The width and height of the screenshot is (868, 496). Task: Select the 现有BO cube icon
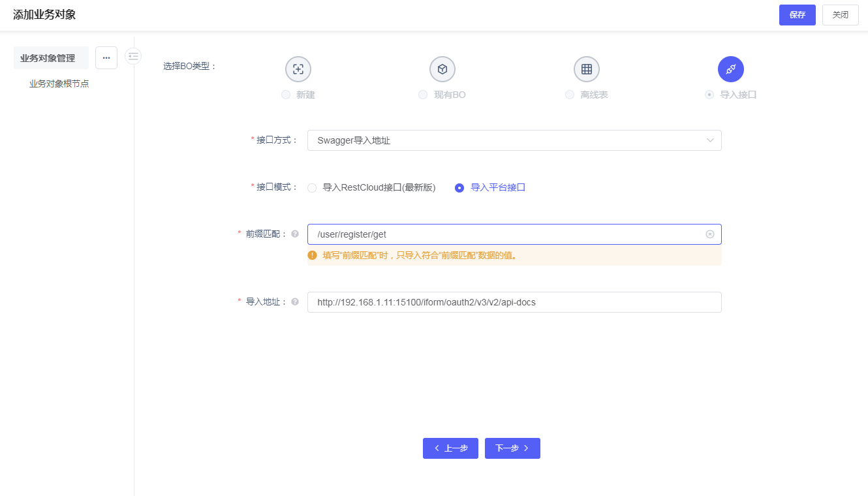pos(442,69)
